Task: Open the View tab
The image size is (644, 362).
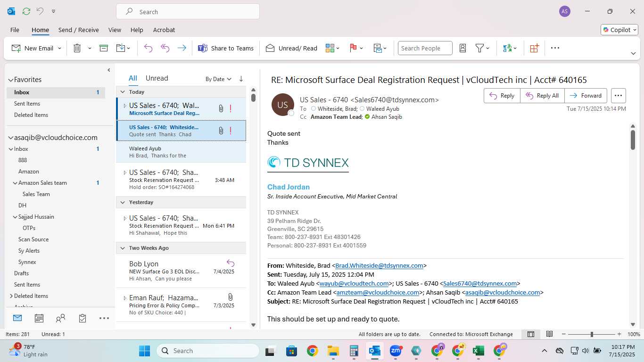Action: click(x=115, y=30)
